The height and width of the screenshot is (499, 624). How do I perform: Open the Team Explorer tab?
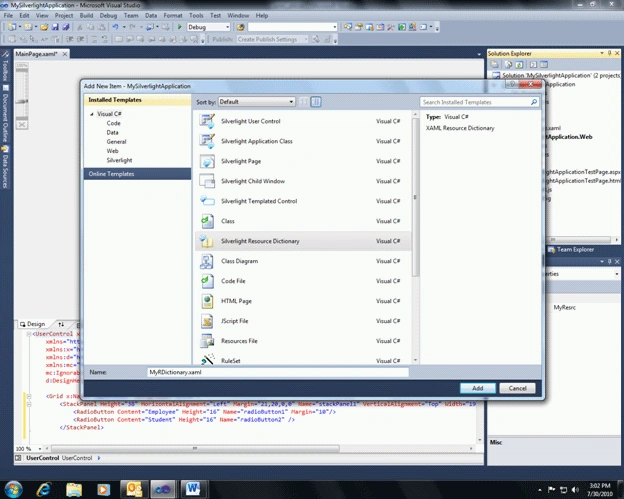pyautogui.click(x=571, y=250)
